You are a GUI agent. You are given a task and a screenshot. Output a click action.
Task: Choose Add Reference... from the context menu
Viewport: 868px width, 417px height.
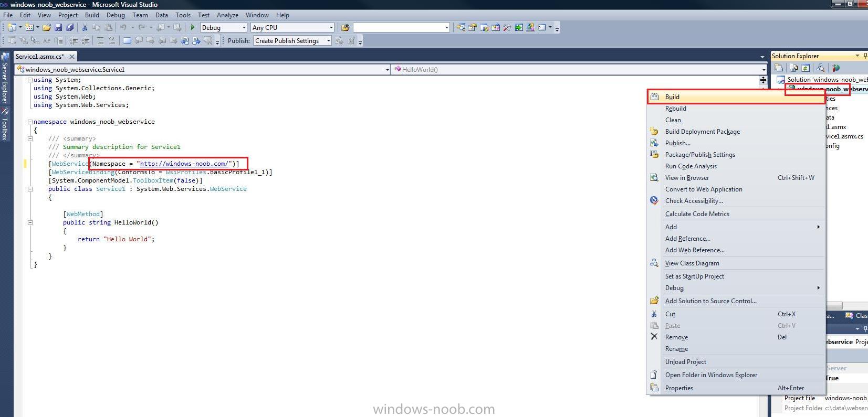736,239
